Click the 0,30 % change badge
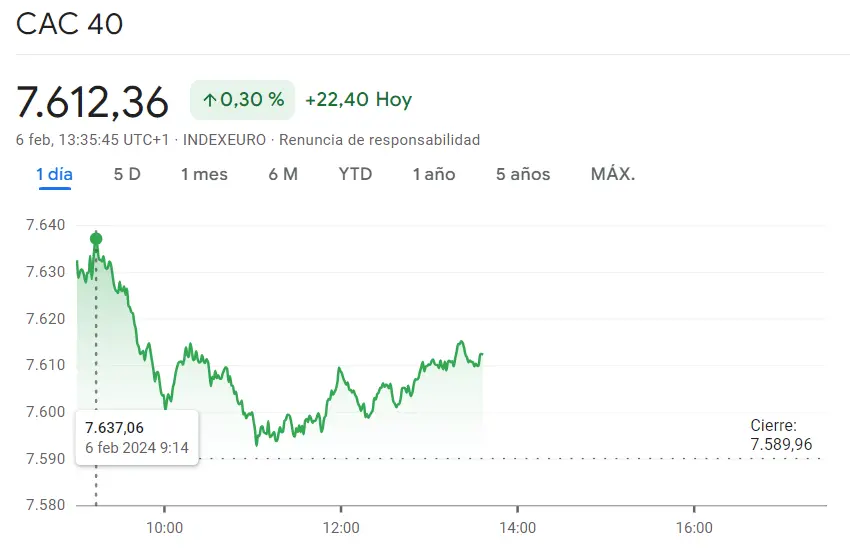 [243, 100]
